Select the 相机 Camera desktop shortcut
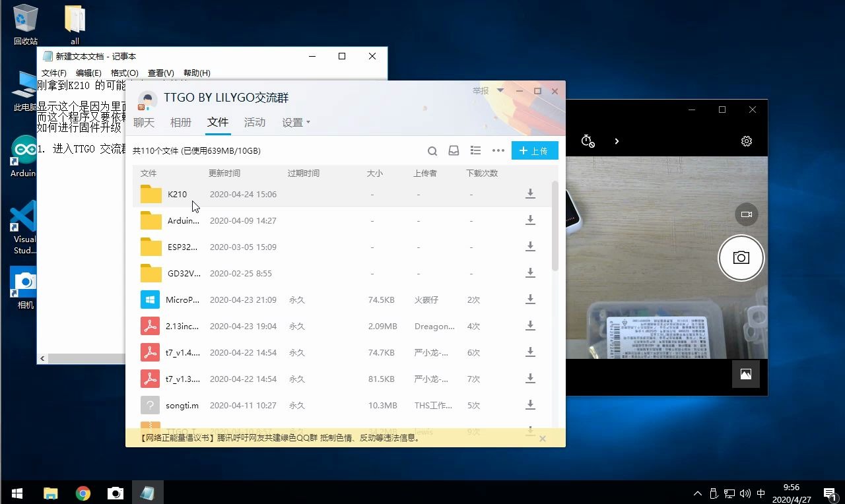Viewport: 845px width, 504px height. click(x=24, y=288)
